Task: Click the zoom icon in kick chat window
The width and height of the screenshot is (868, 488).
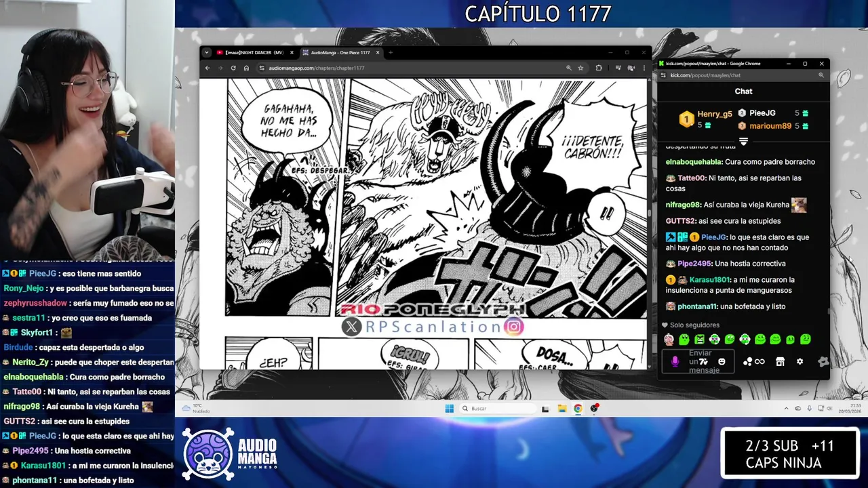Action: pos(821,75)
